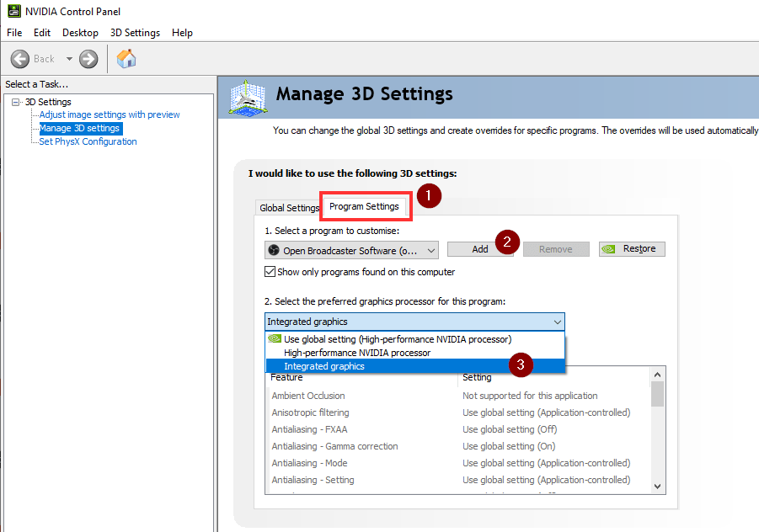Open the Back history dropdown arrow
Screen dimensions: 759x532
click(69, 59)
